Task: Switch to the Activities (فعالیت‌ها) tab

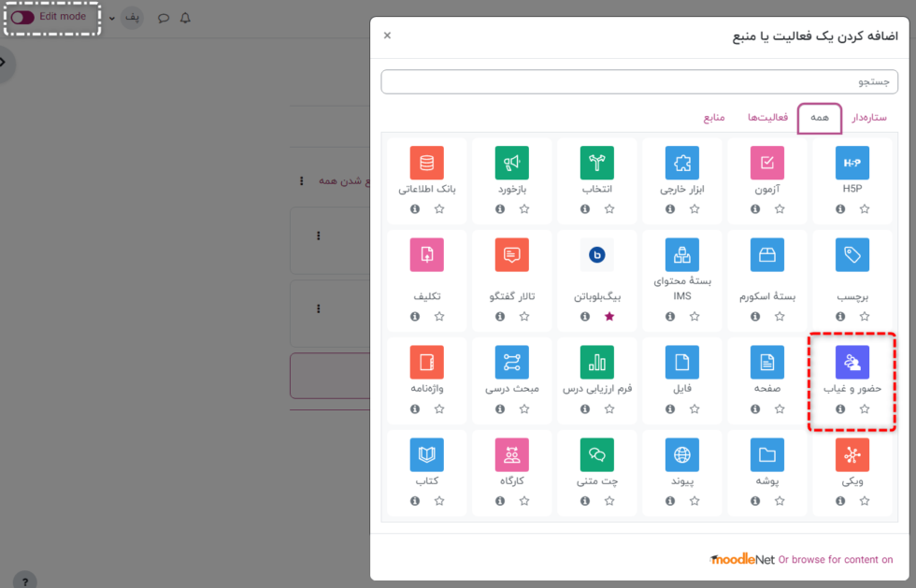Action: point(767,118)
